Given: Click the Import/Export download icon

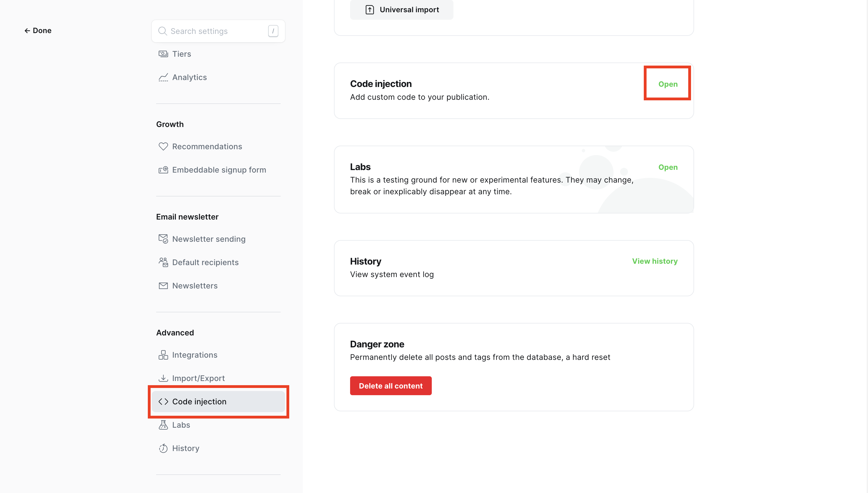Looking at the screenshot, I should point(163,378).
